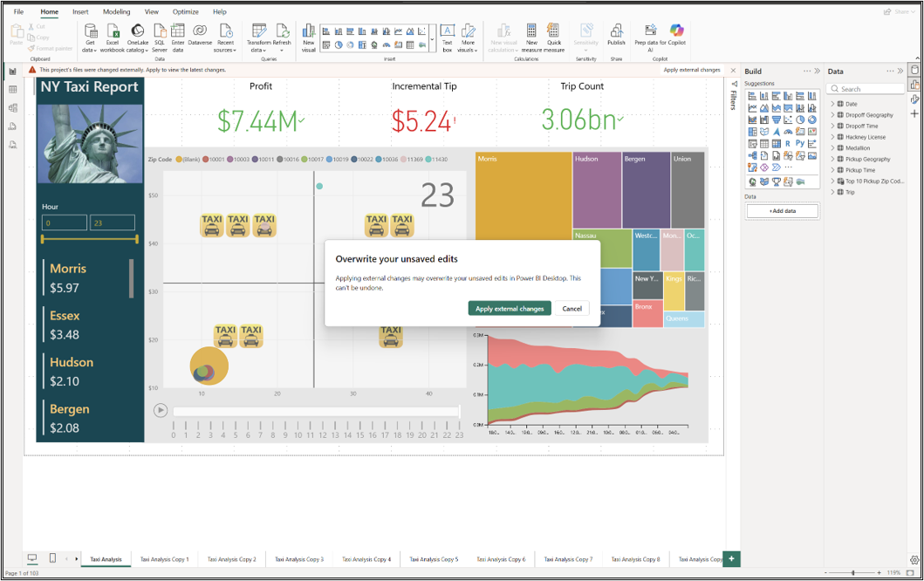This screenshot has height=581, width=924.
Task: Click the play axis progress bar
Action: [316, 411]
